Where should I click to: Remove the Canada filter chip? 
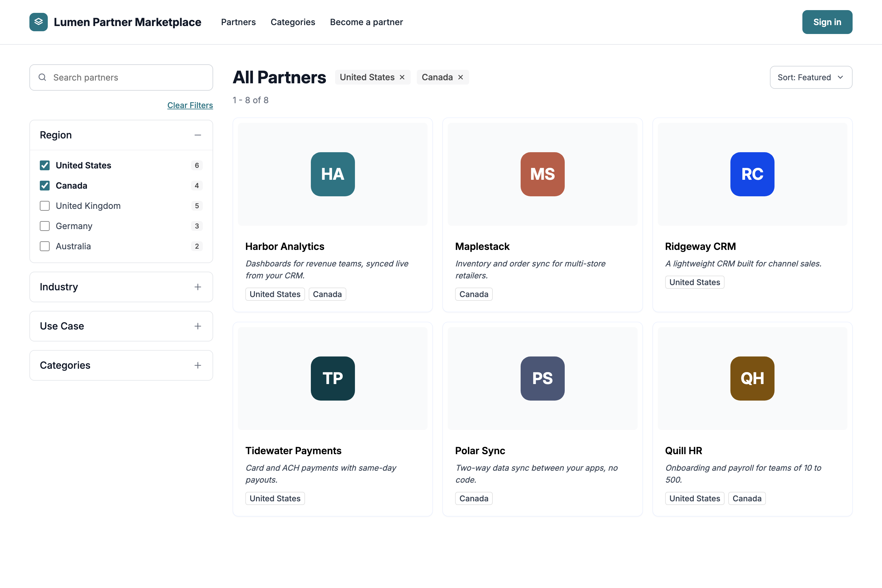(x=461, y=77)
